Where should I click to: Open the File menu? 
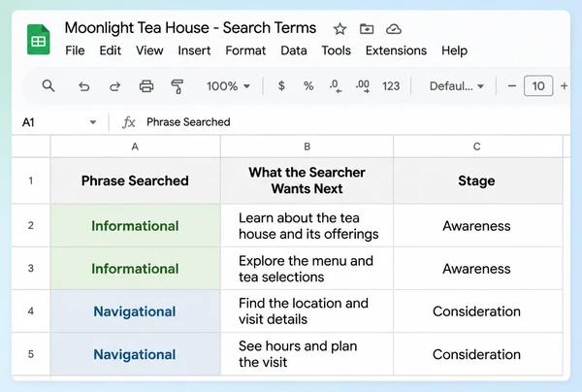(x=75, y=50)
